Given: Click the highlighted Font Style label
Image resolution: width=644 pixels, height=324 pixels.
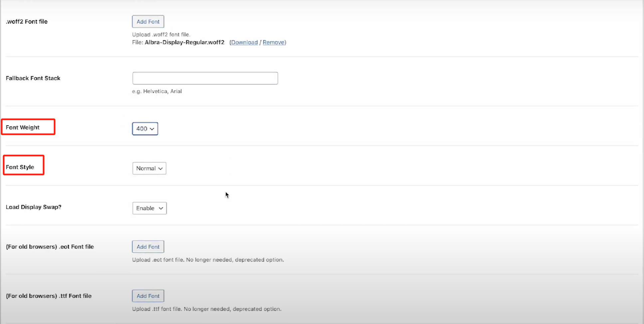Looking at the screenshot, I should pyautogui.click(x=20, y=167).
